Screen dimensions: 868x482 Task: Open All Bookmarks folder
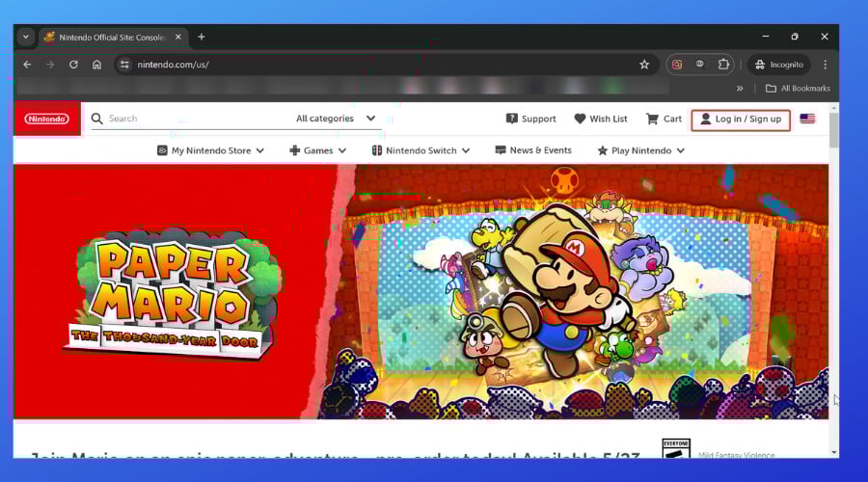click(x=798, y=89)
